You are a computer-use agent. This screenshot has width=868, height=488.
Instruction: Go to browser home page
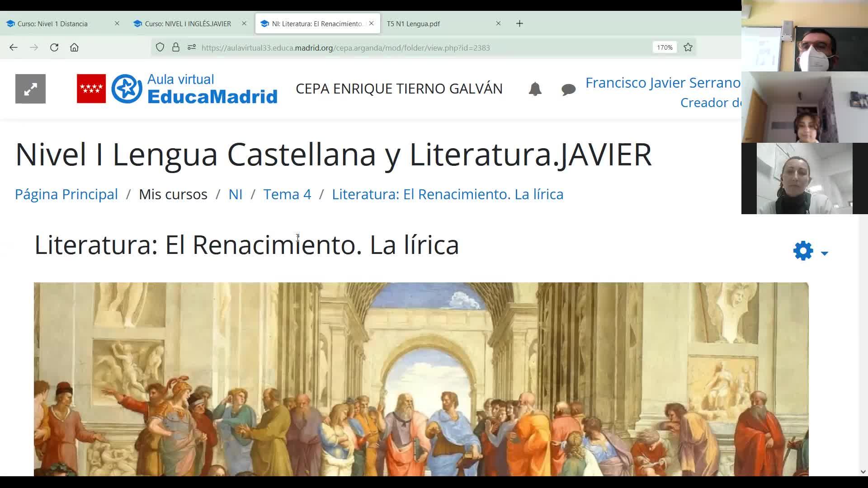point(74,47)
